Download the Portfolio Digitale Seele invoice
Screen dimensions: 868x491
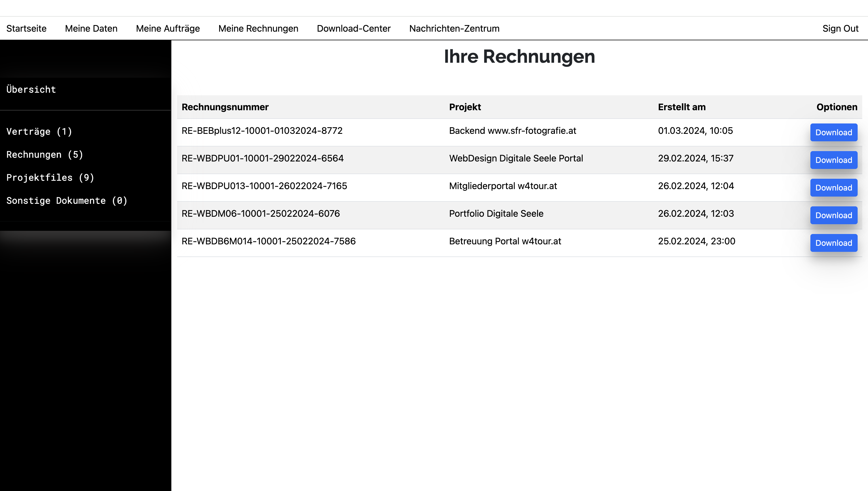click(834, 215)
